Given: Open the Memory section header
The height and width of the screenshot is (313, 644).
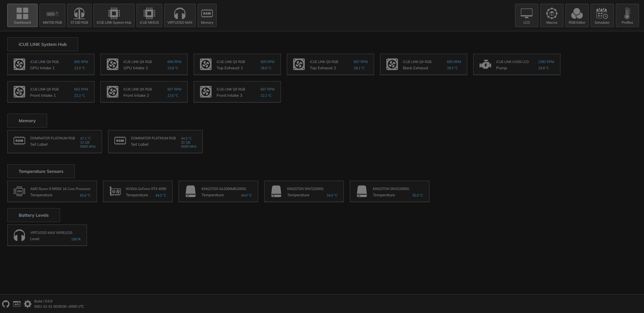Looking at the screenshot, I should [27, 121].
